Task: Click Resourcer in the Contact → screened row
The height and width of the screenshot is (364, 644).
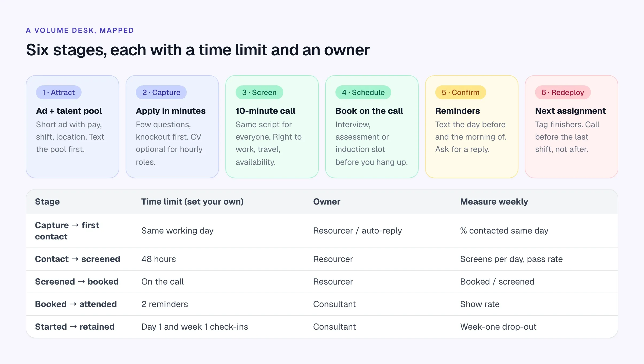Action: tap(333, 259)
